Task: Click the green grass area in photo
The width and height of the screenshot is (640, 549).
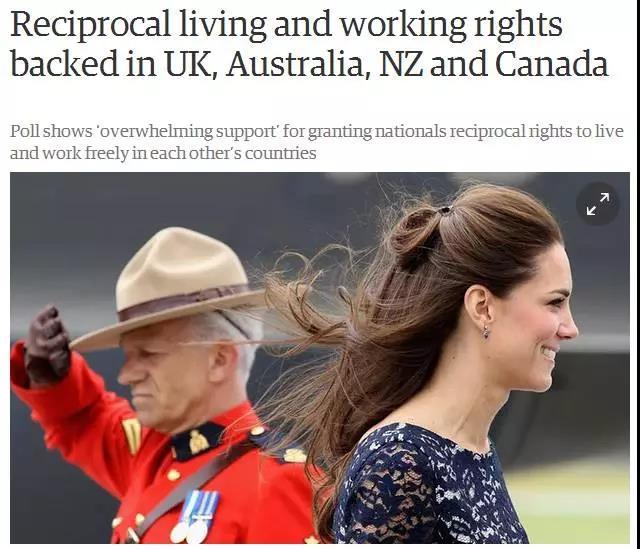Action: click(571, 504)
